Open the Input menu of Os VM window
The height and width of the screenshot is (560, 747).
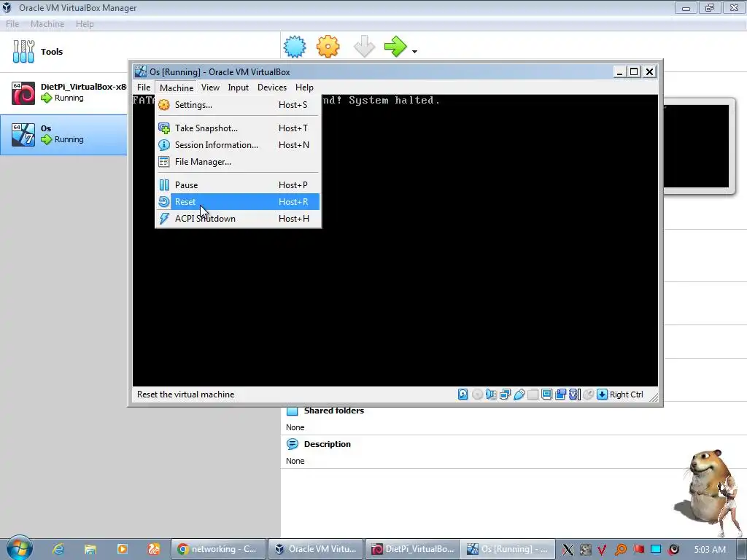(x=239, y=87)
